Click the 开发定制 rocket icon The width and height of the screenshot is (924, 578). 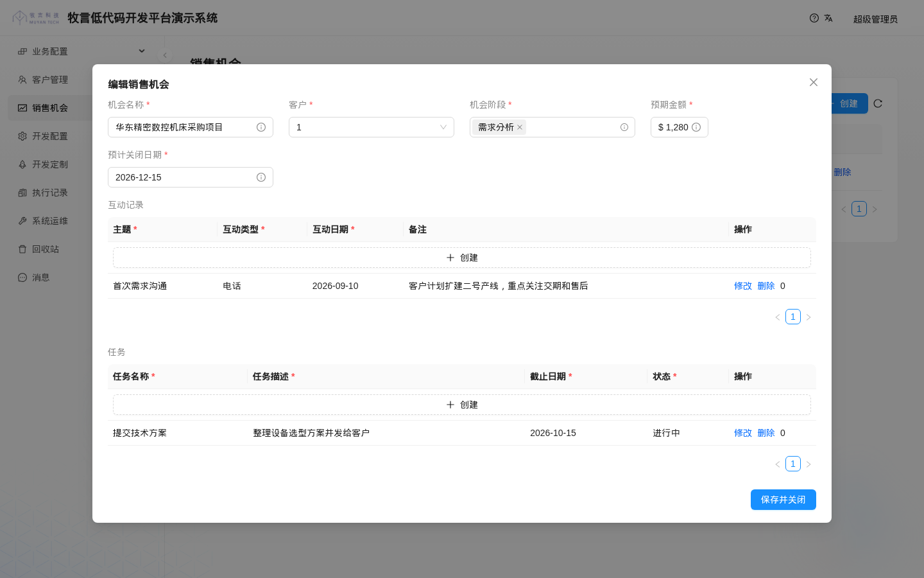click(22, 164)
